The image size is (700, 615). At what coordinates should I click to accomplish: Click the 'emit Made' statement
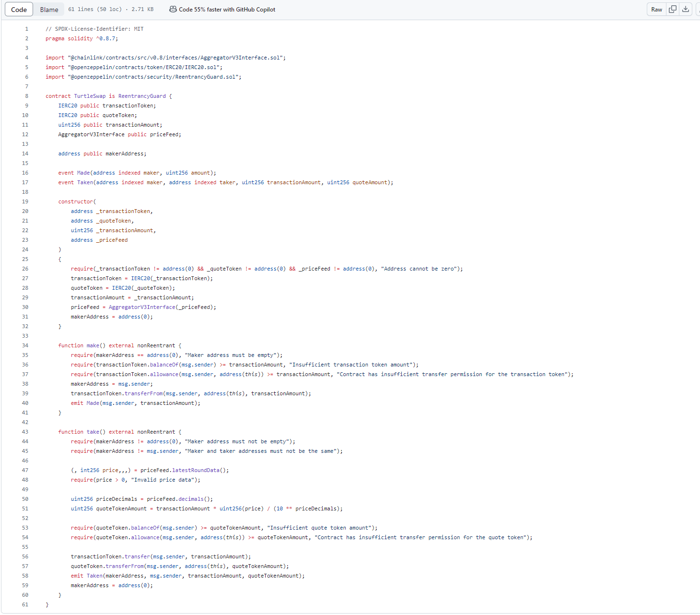136,403
